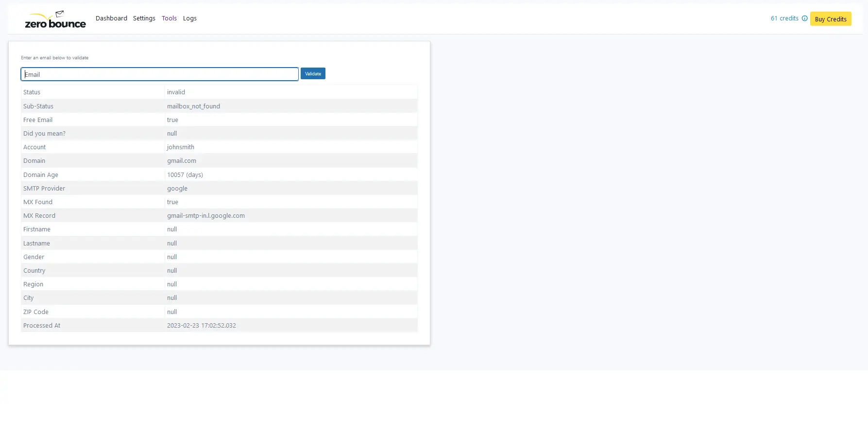The image size is (868, 438).
Task: Click the Processed At timestamp value
Action: [202, 326]
